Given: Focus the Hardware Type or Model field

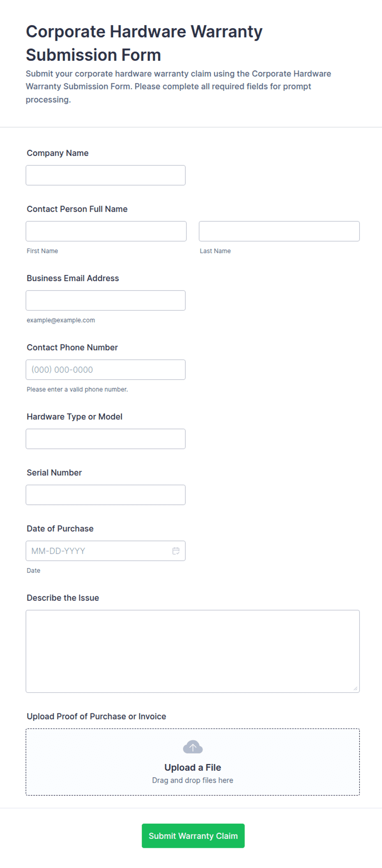Looking at the screenshot, I should pyautogui.click(x=106, y=439).
